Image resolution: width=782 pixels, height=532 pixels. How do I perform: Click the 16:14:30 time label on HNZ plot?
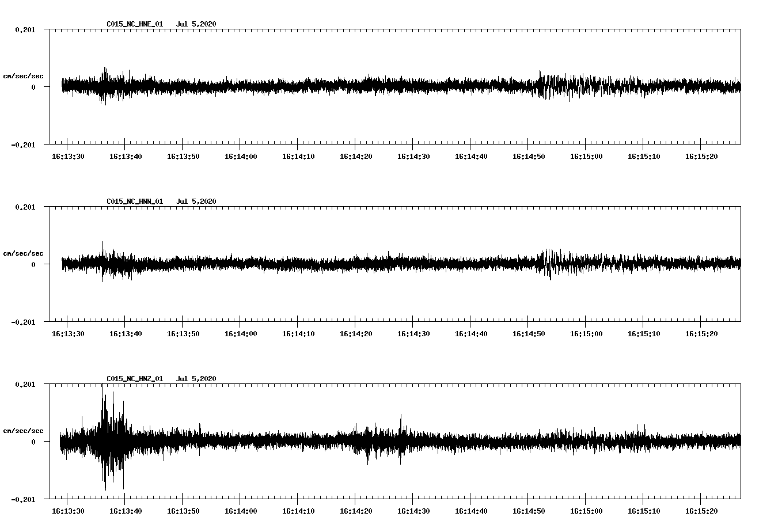[413, 511]
